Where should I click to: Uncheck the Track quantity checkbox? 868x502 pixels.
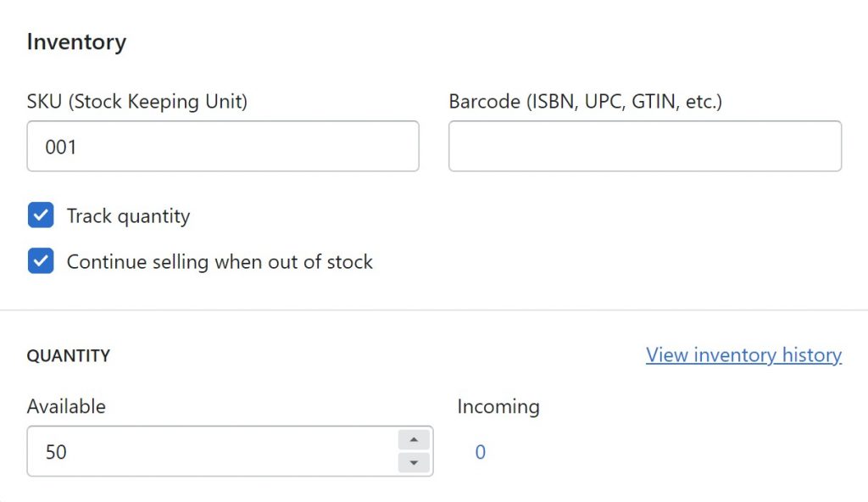point(41,215)
